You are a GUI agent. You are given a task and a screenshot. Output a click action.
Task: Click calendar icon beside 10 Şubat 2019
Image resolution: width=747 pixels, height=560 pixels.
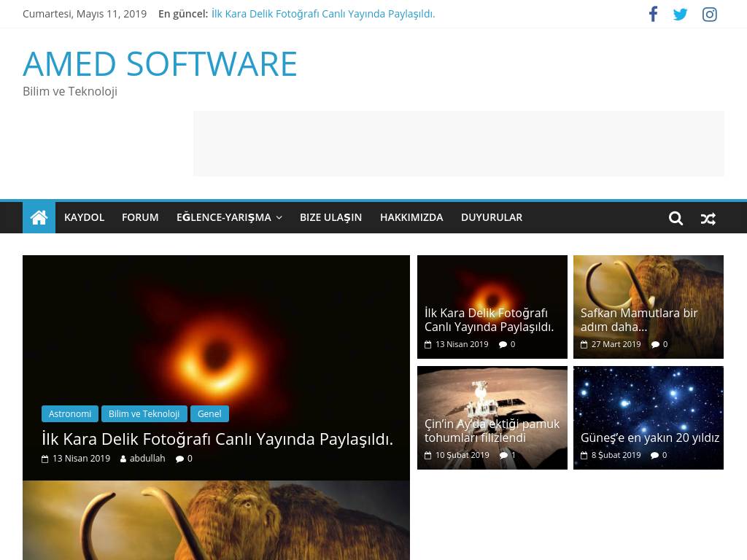coord(427,455)
